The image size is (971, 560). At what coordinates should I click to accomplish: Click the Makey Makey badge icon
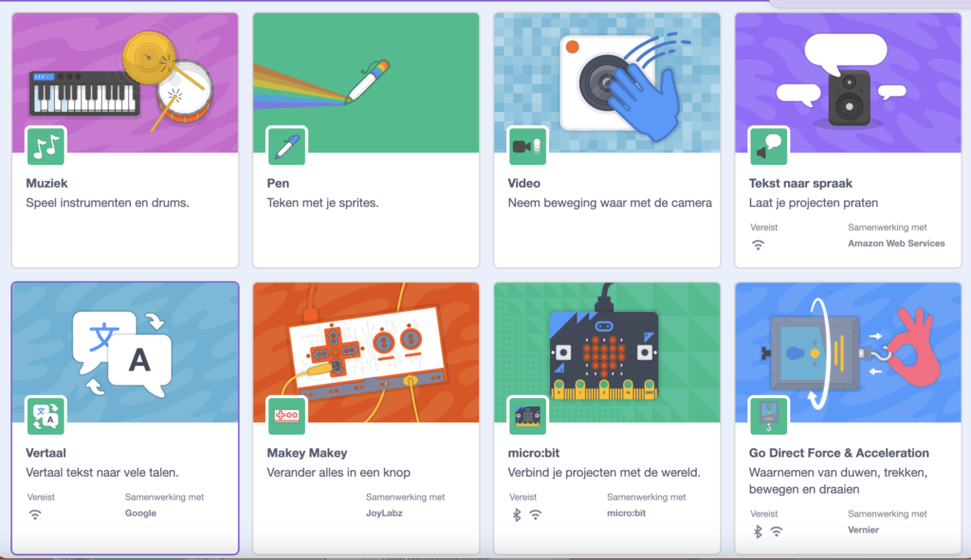coord(286,415)
